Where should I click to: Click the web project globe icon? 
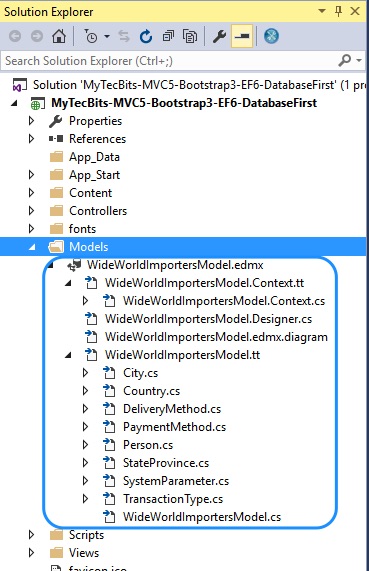(x=38, y=104)
